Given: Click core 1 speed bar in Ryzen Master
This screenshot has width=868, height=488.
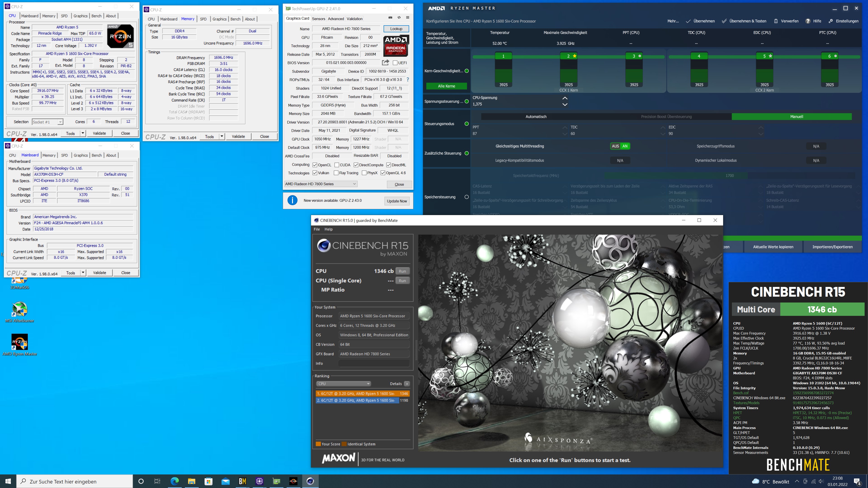Looking at the screenshot, I should (503, 70).
